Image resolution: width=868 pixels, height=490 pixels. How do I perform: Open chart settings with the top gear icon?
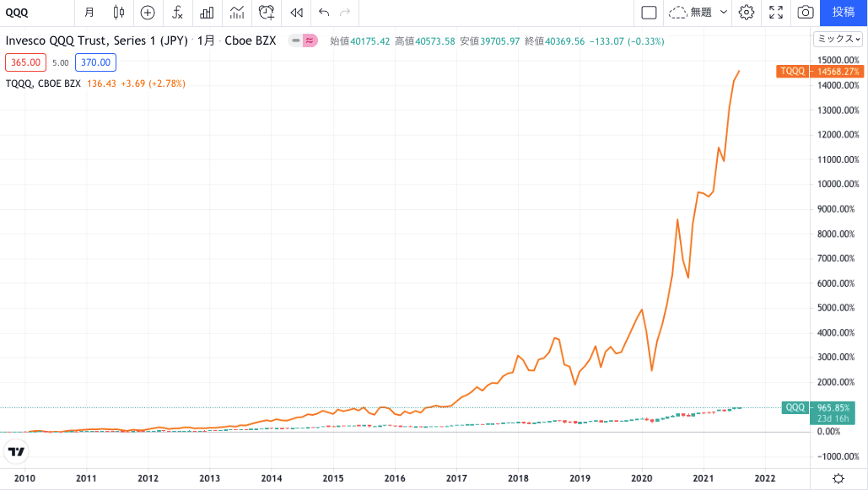[x=747, y=12]
